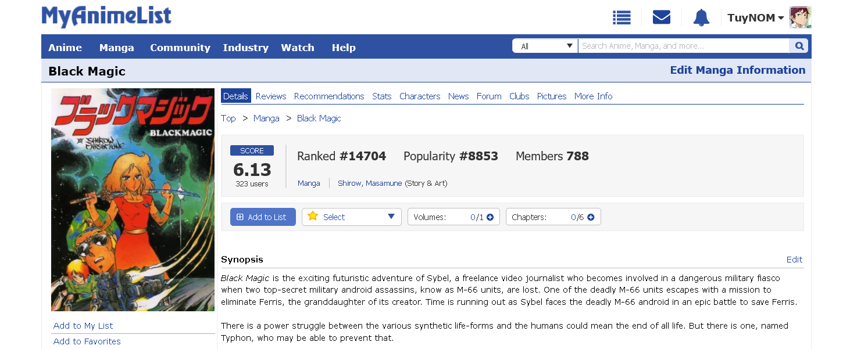Increment Volumes with plus icon
Viewport: 868px width, 349px height.
(x=490, y=217)
